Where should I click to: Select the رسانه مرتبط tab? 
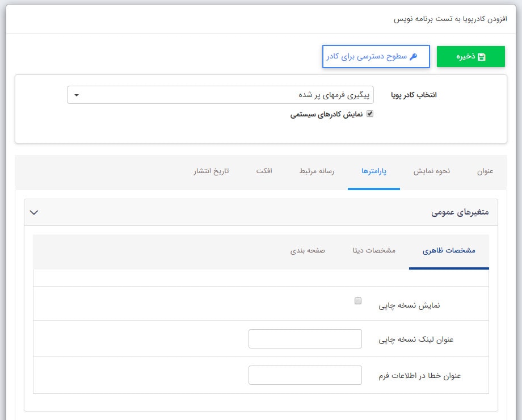click(x=316, y=171)
